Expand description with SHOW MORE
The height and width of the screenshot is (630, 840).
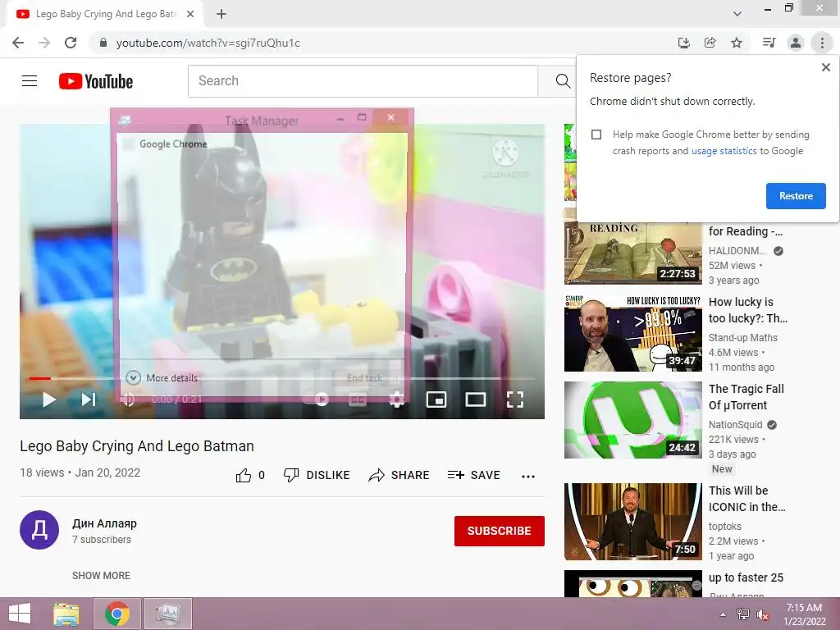coord(101,575)
